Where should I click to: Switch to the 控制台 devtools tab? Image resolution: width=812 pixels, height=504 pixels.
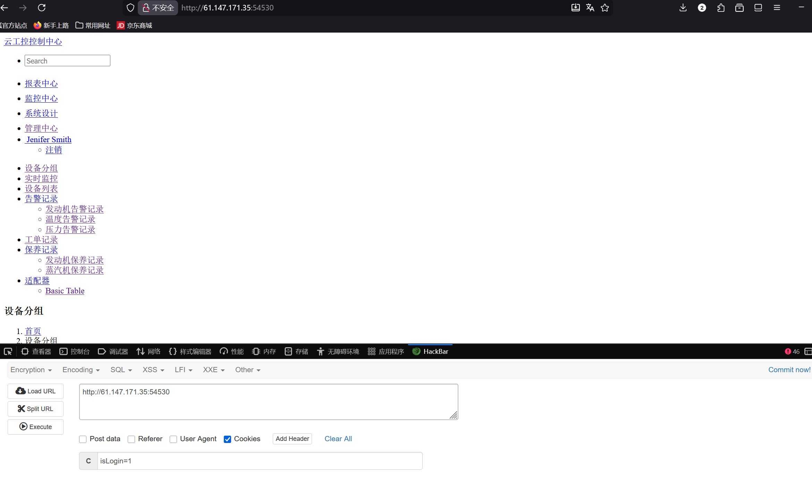75,351
